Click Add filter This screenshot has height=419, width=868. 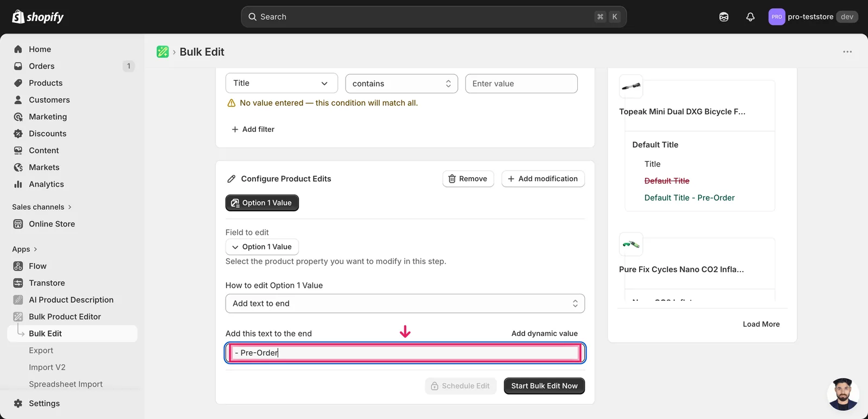(x=253, y=129)
